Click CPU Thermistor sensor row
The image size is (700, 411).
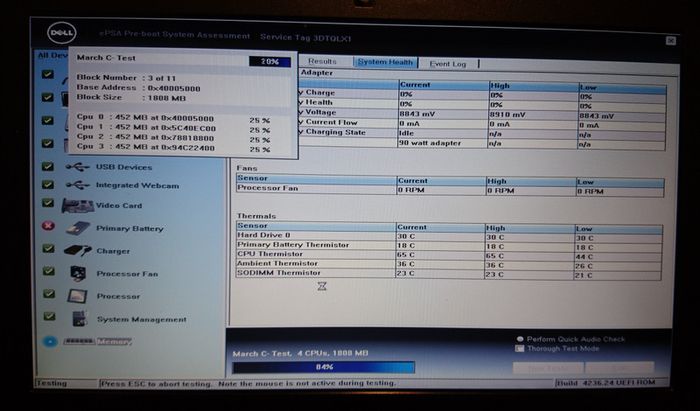(x=449, y=255)
